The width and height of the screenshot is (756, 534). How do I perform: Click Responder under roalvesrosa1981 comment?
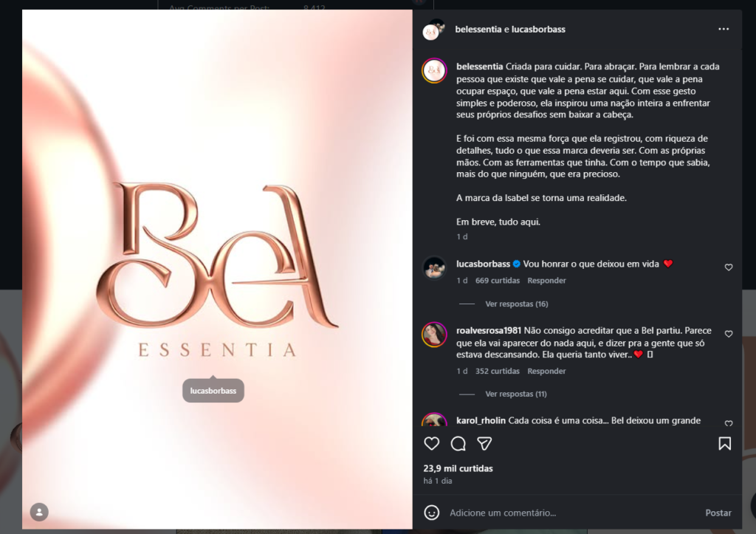[546, 371]
